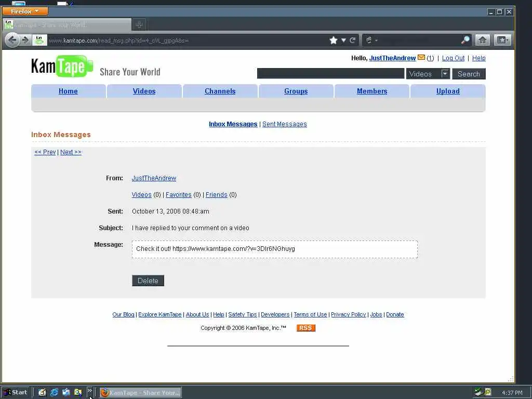Open the Donate footer link
Viewport: 532px width, 399px height.
coord(395,314)
